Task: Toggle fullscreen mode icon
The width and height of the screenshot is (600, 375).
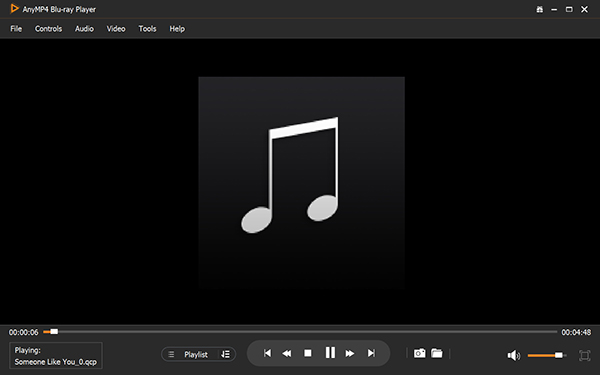Action: pyautogui.click(x=584, y=355)
